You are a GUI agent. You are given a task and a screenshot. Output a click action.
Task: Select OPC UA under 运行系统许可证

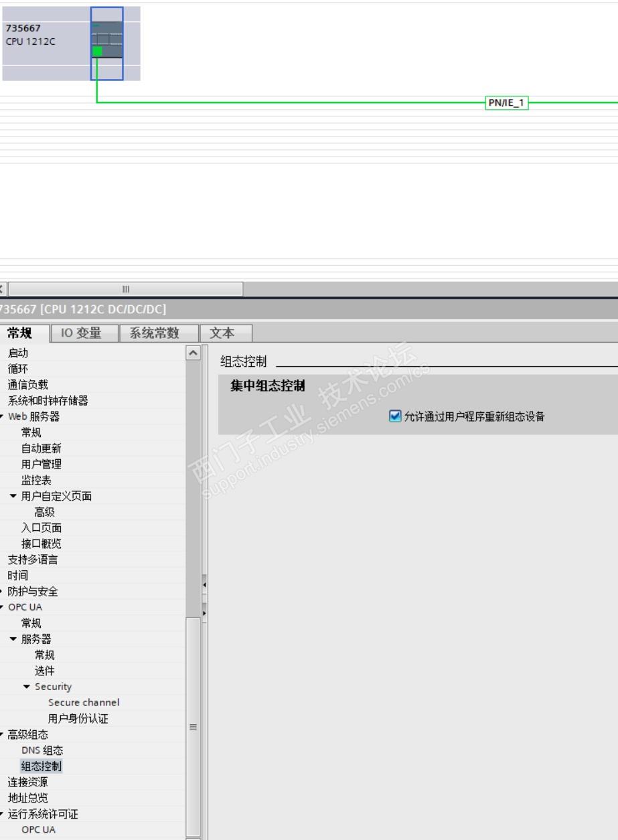tap(39, 830)
